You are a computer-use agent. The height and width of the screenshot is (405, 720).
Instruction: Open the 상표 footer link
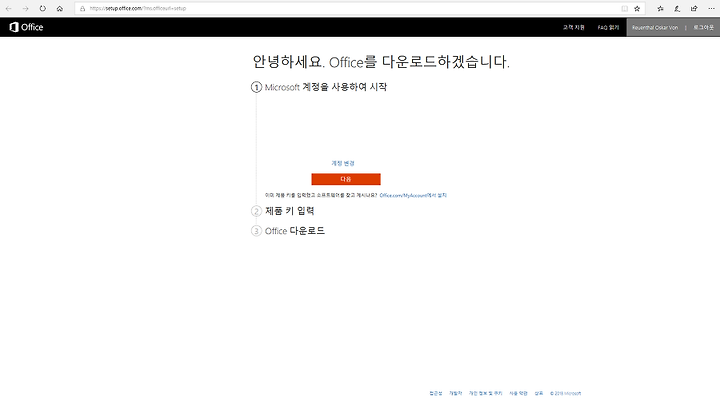(x=539, y=394)
